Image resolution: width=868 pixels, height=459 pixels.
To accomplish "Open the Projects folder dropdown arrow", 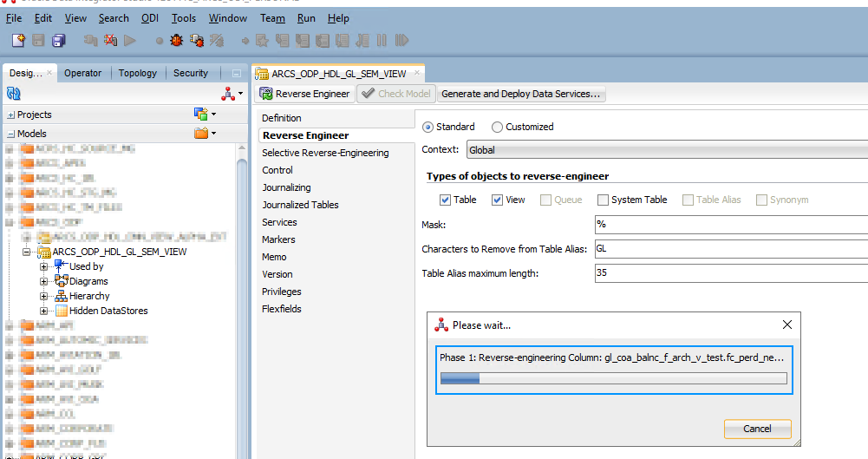I will click(213, 115).
